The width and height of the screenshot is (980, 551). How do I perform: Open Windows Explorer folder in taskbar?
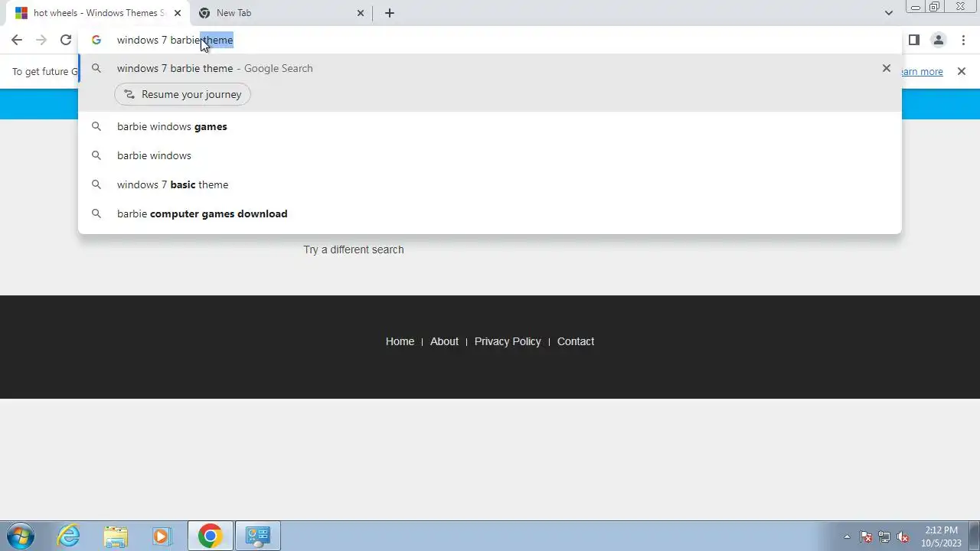[x=116, y=536]
